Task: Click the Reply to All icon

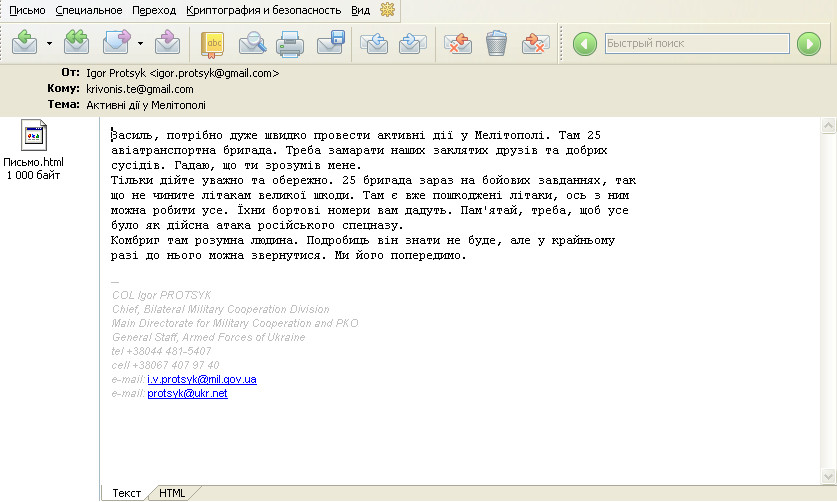Action: pyautogui.click(x=76, y=43)
